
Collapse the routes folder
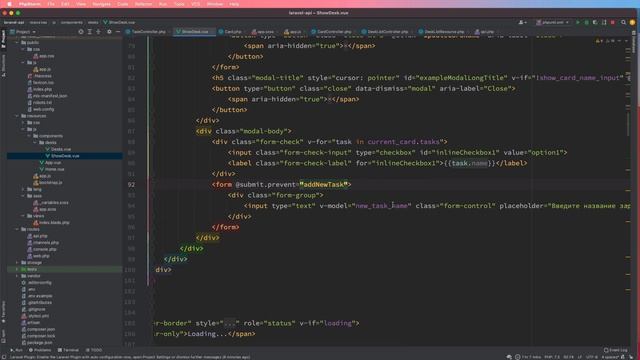17,229
